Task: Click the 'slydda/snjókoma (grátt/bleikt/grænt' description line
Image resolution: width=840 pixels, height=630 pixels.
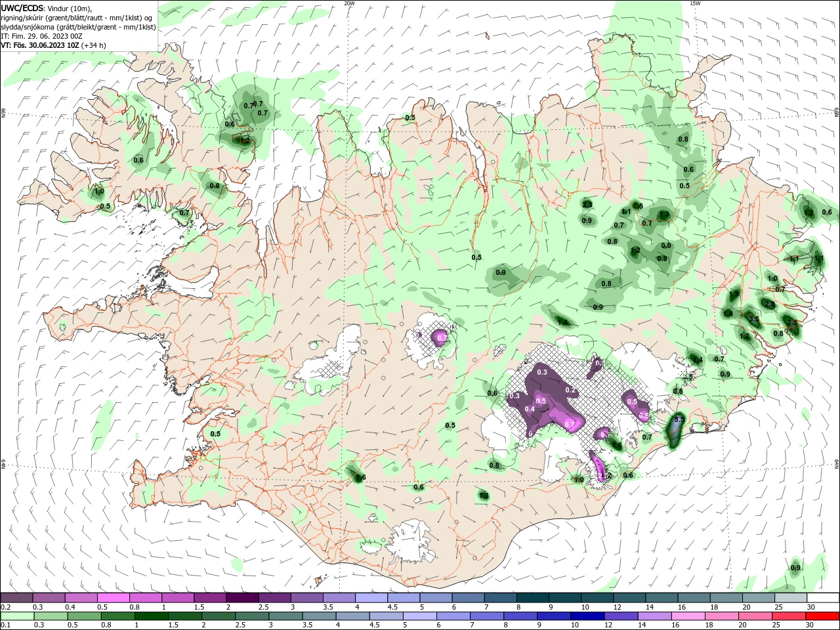Action: (79, 27)
